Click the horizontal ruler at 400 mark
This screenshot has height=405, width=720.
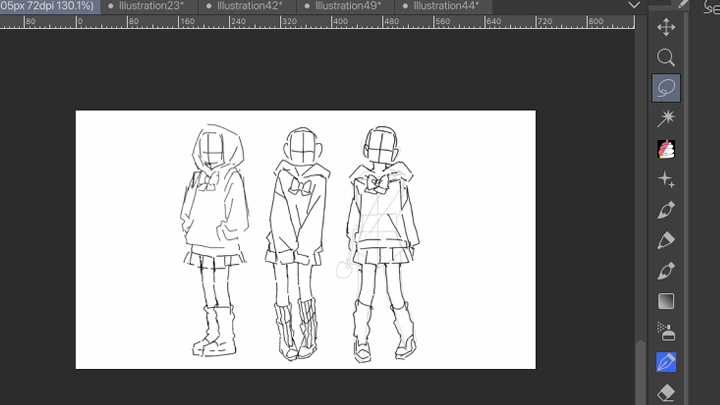click(340, 22)
